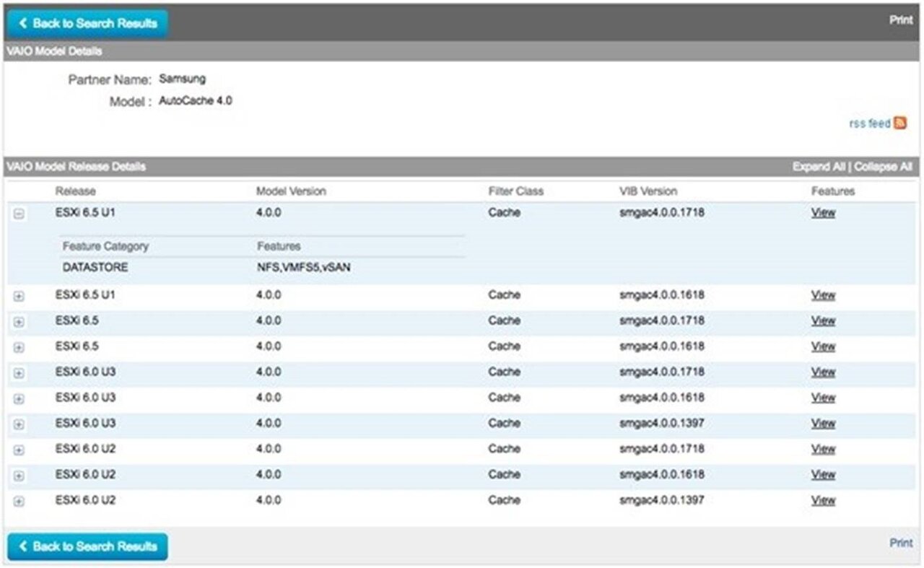This screenshot has height=568, width=924.
Task: Select VIB smgac4.0.0.1618 in ESXi 6.5 row
Action: tap(662, 346)
